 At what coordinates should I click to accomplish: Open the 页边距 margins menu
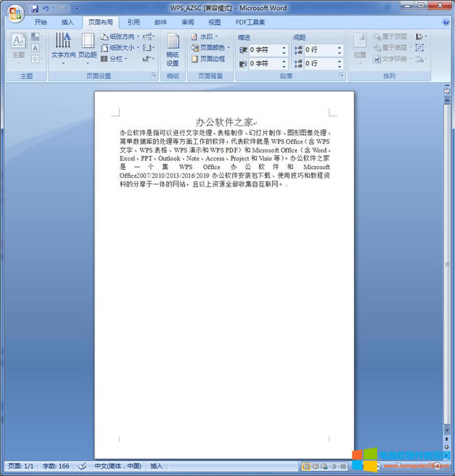87,49
